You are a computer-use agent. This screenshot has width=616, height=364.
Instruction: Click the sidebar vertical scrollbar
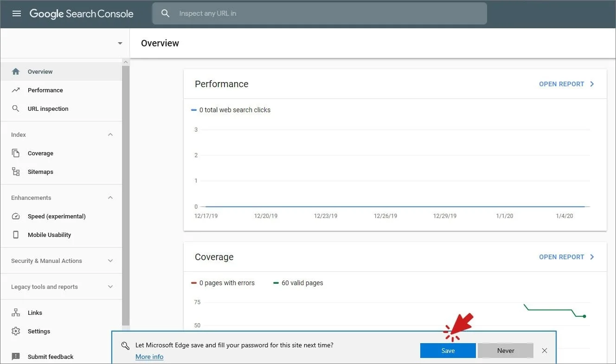(126, 195)
